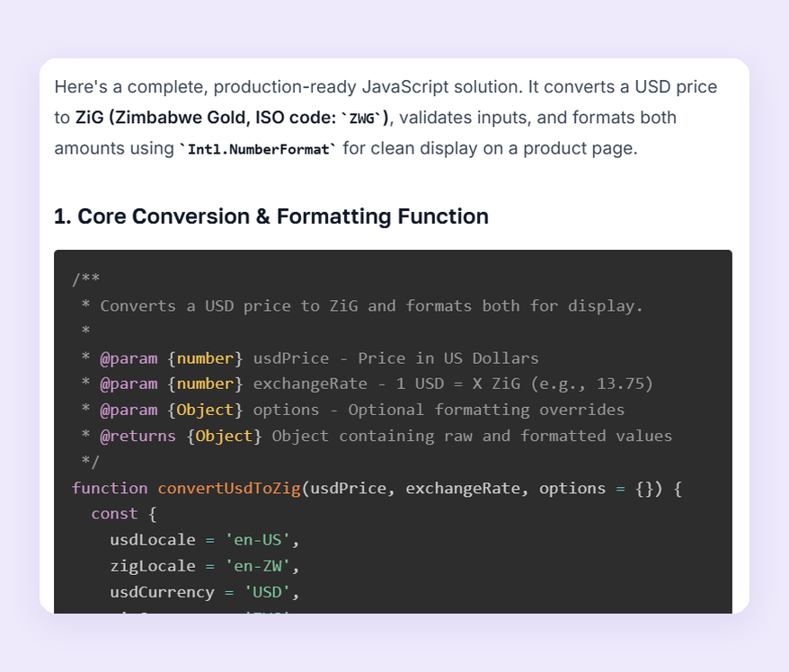The width and height of the screenshot is (789, 672).
Task: Select the inline code "Intl.NumberFormat"
Action: (259, 149)
